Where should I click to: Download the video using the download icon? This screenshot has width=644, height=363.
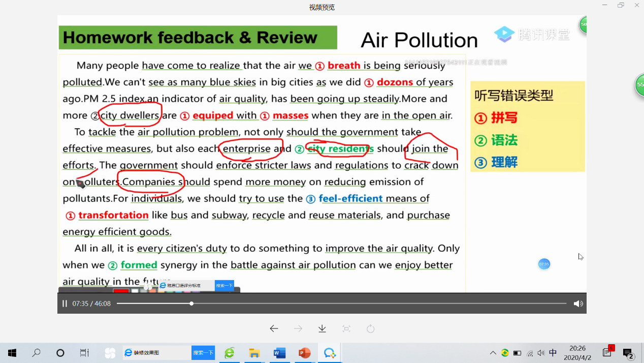(322, 328)
